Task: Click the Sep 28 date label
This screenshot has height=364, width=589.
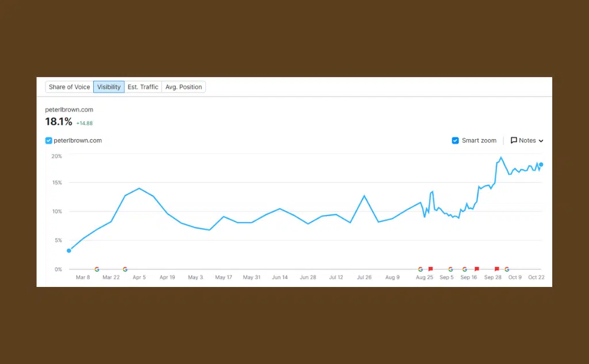Action: [x=493, y=277]
